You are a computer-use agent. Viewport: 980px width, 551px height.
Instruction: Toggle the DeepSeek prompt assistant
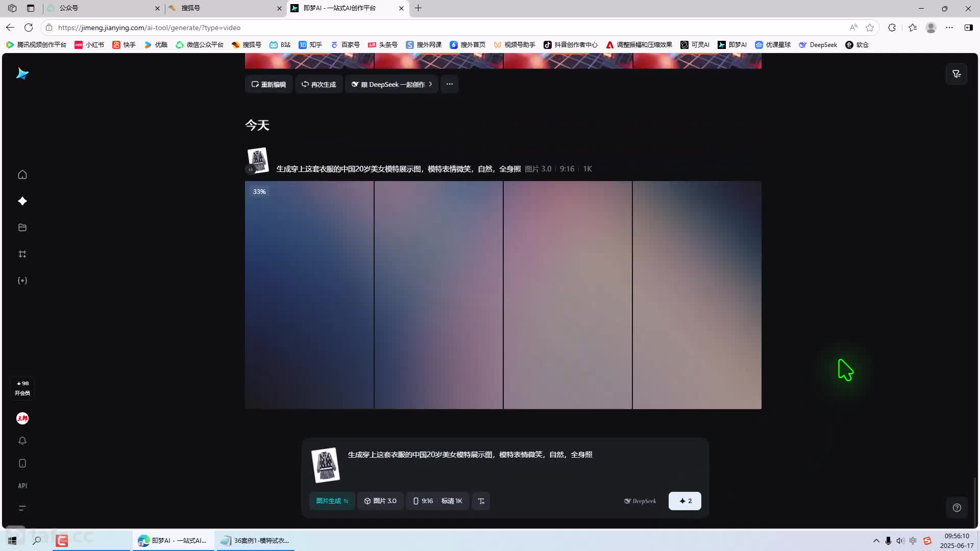640,501
